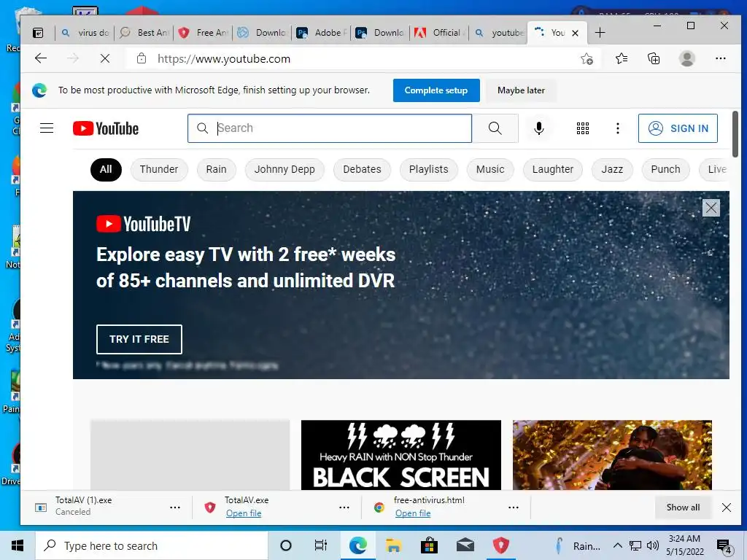Go back to the previous page
The width and height of the screenshot is (747, 560).
tap(41, 58)
